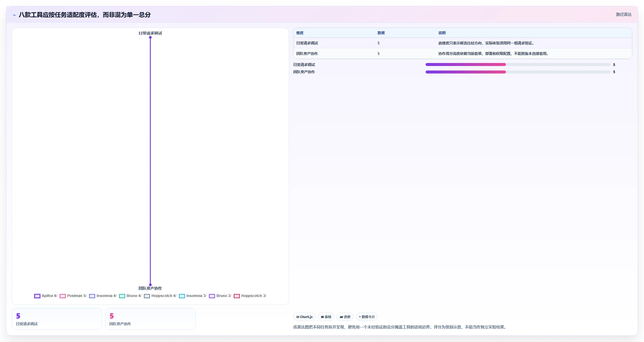Click the 日常请求调试 progress bar

[x=518, y=64]
